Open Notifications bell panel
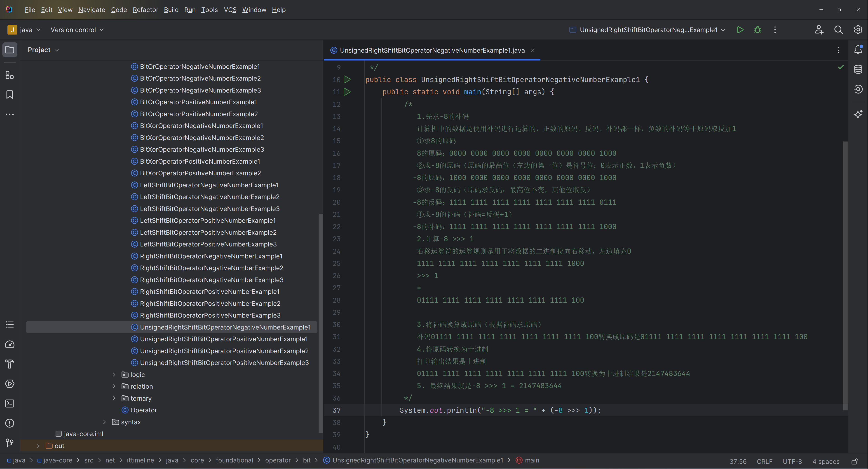 tap(858, 50)
